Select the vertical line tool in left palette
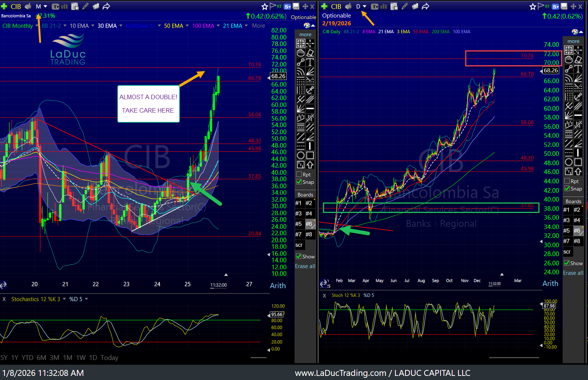The height and width of the screenshot is (380, 588). coord(310,146)
